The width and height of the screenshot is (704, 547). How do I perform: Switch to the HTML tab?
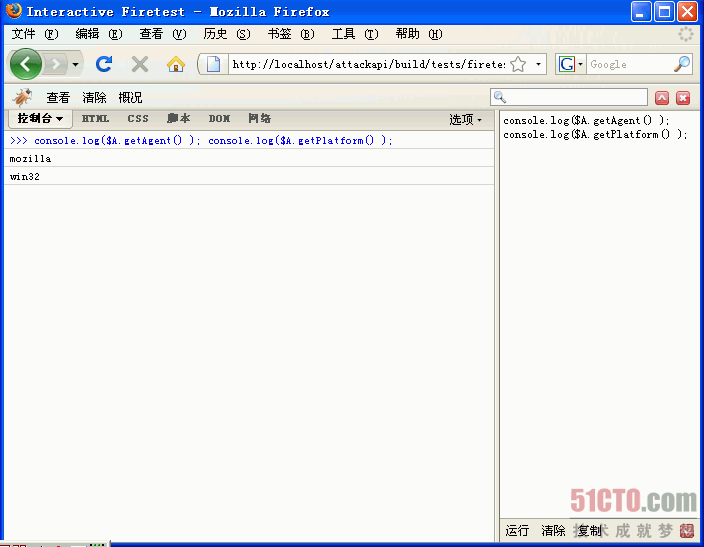click(95, 119)
